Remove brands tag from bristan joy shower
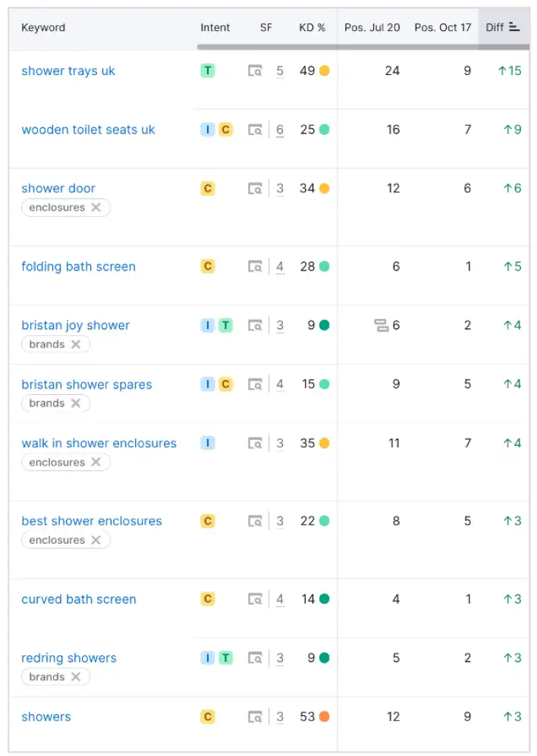 [x=76, y=344]
